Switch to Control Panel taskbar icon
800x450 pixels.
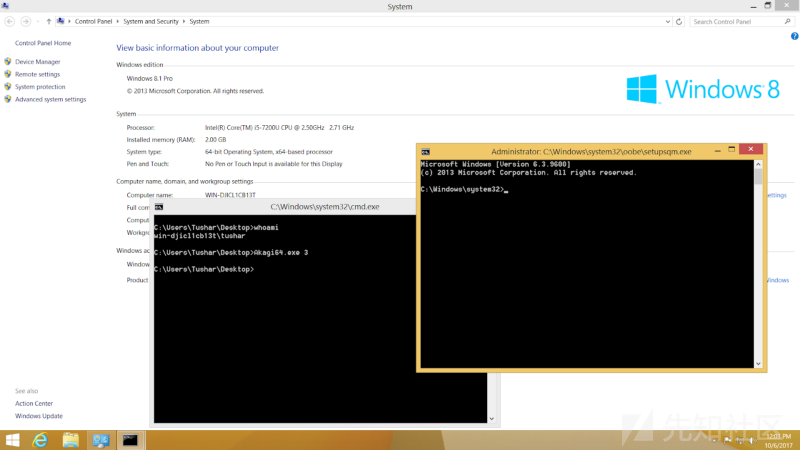(x=101, y=440)
